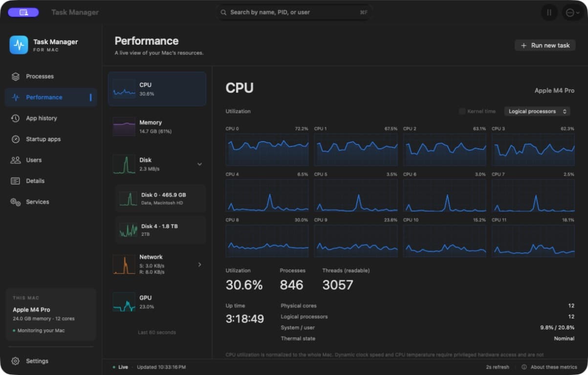588x375 pixels.
Task: Open the Details section
Action: (51, 181)
